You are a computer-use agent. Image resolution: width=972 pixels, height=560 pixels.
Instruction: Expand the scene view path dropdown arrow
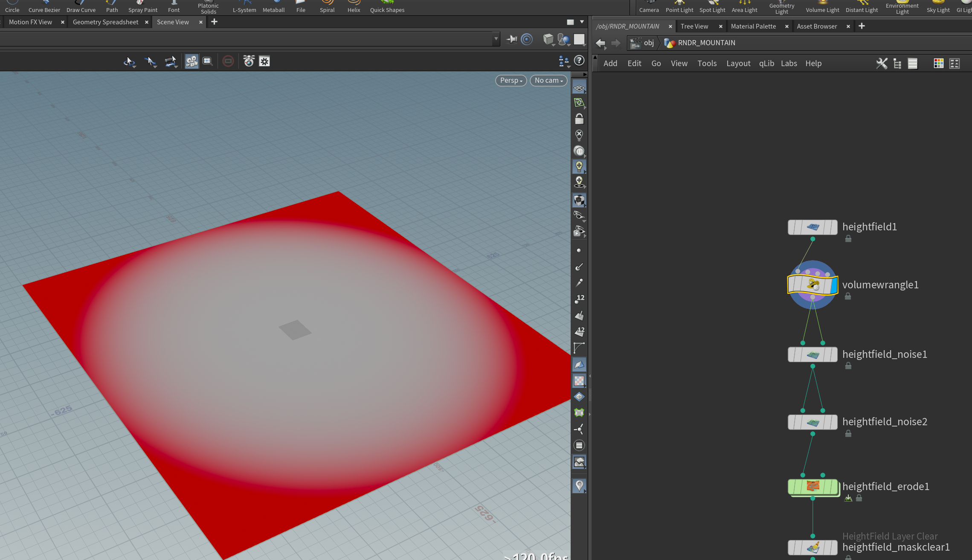[496, 39]
